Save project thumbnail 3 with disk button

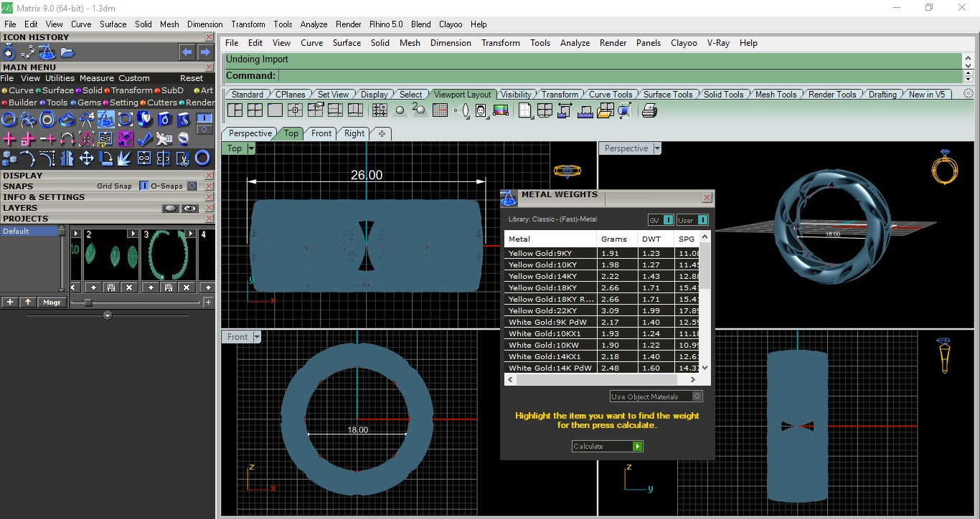(168, 287)
